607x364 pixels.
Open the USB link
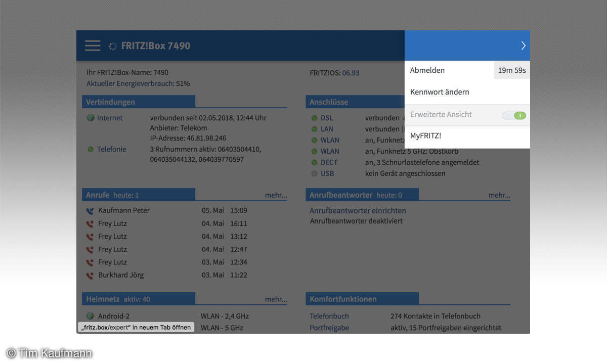(x=327, y=173)
